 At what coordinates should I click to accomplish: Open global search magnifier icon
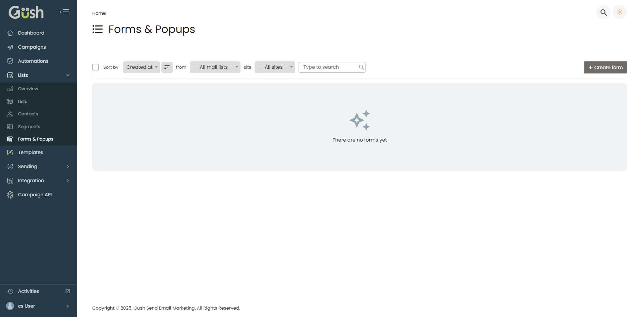(603, 12)
